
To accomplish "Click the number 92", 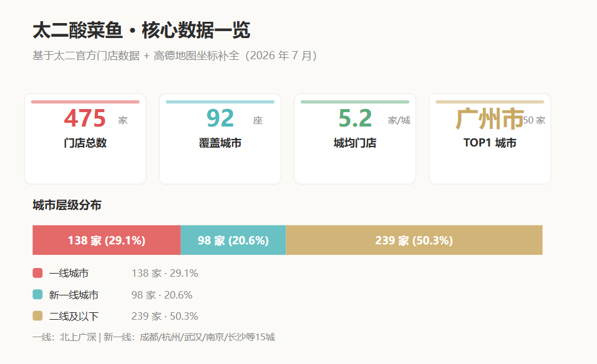I will 220,118.
